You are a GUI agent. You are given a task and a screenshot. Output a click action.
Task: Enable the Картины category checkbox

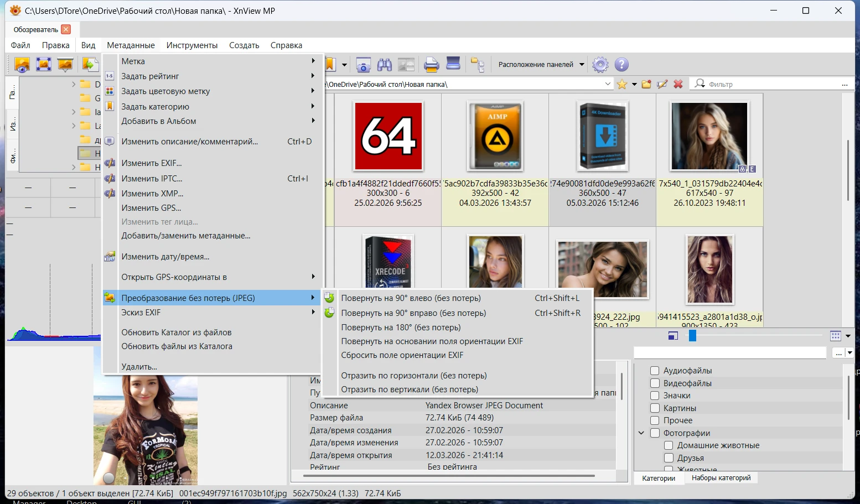(655, 408)
